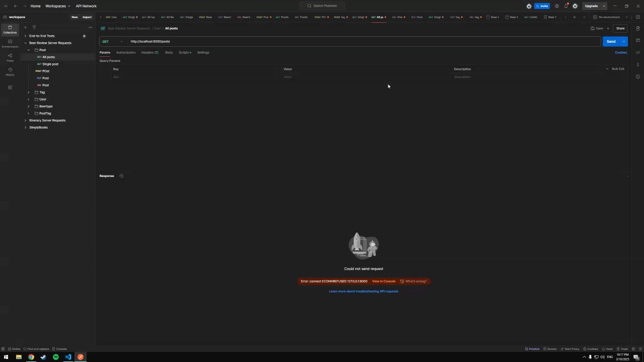Collapse the Beer Review Server Requests collection
The image size is (644, 362).
[x=25, y=43]
